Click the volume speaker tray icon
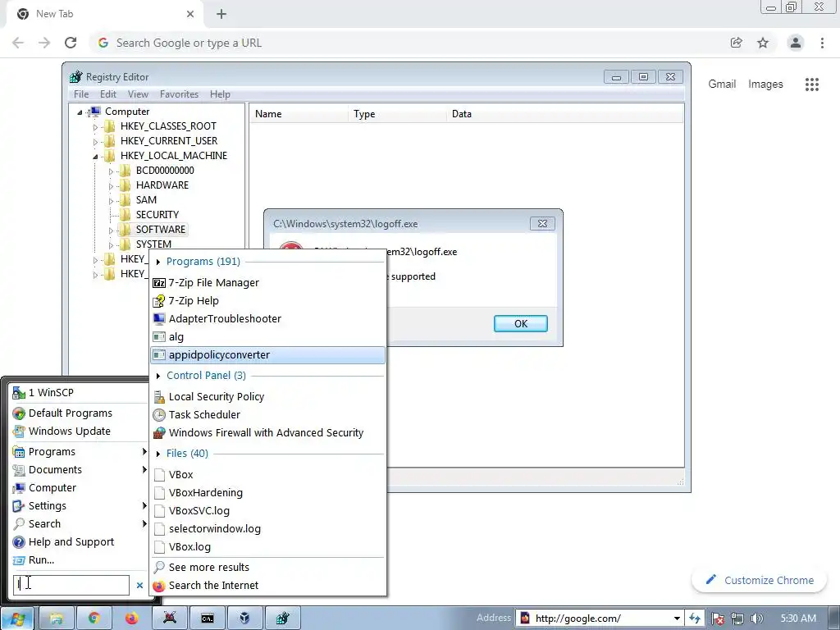840x630 pixels. [757, 619]
